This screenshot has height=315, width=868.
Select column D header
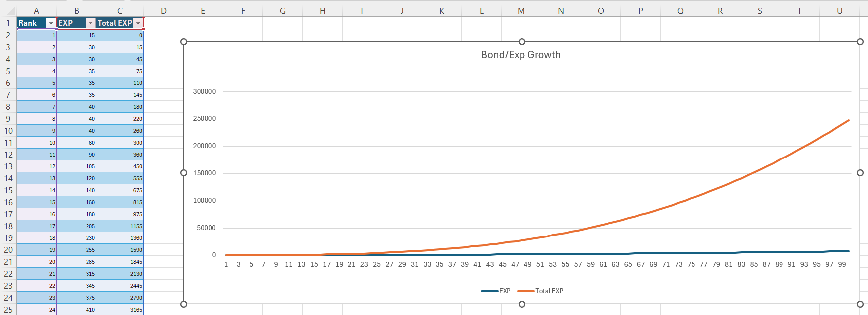click(x=164, y=11)
